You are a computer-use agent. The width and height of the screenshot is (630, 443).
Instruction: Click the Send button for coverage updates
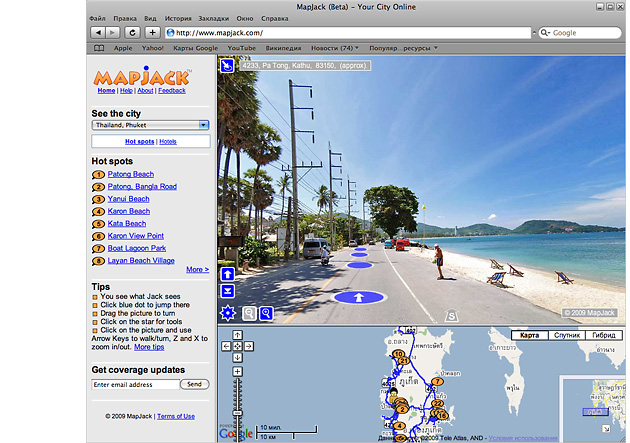[195, 384]
